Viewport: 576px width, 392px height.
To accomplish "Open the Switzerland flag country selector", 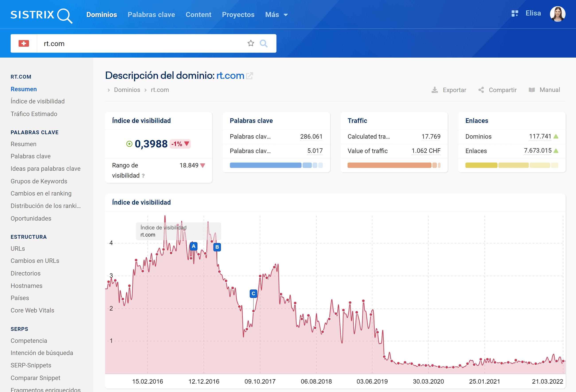I will 24,43.
